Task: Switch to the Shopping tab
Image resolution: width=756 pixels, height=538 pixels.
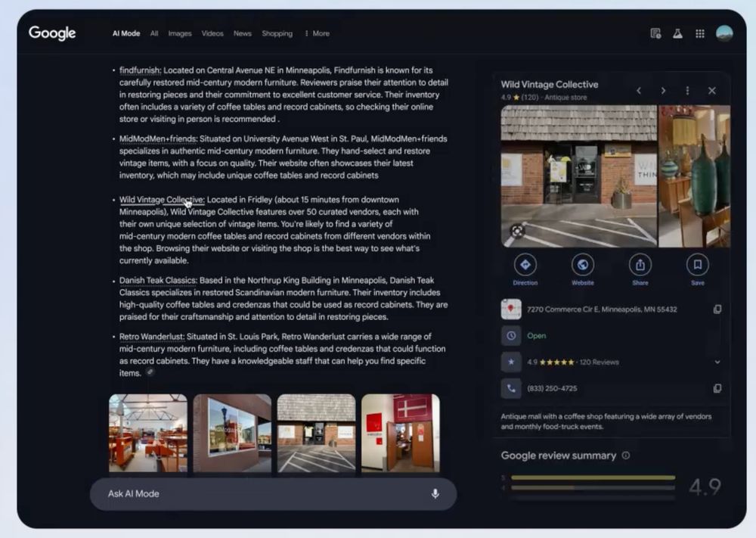Action: (x=277, y=33)
